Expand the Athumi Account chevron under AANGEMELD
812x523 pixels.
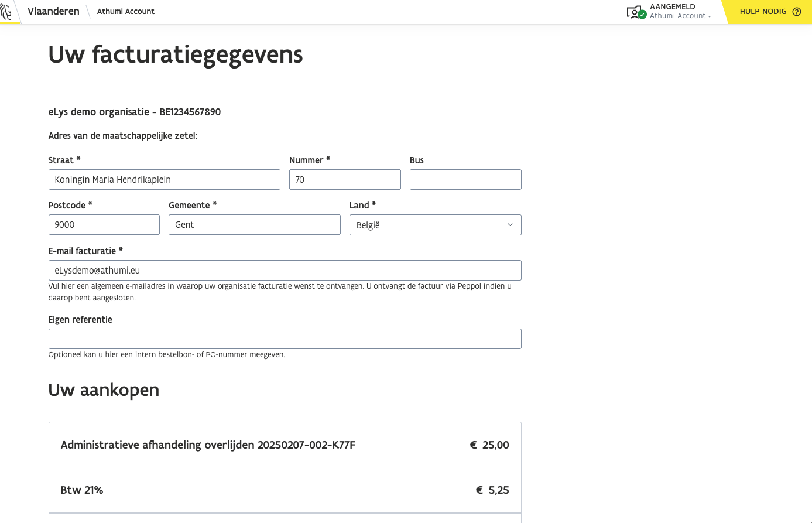(710, 16)
